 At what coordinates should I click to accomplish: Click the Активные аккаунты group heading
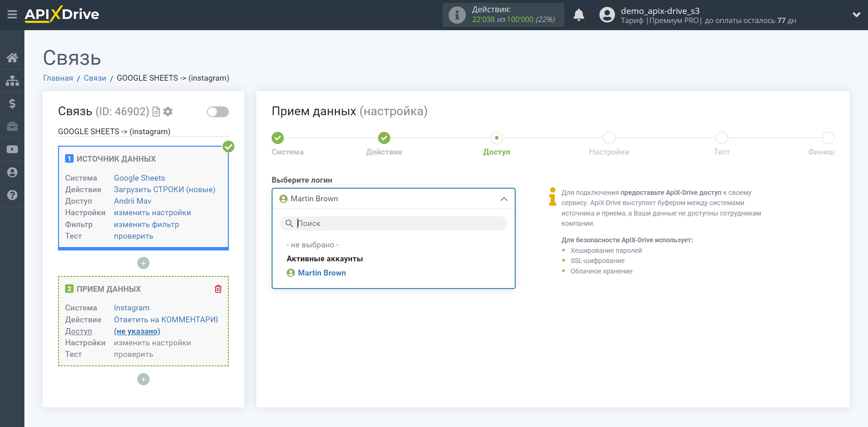(324, 259)
